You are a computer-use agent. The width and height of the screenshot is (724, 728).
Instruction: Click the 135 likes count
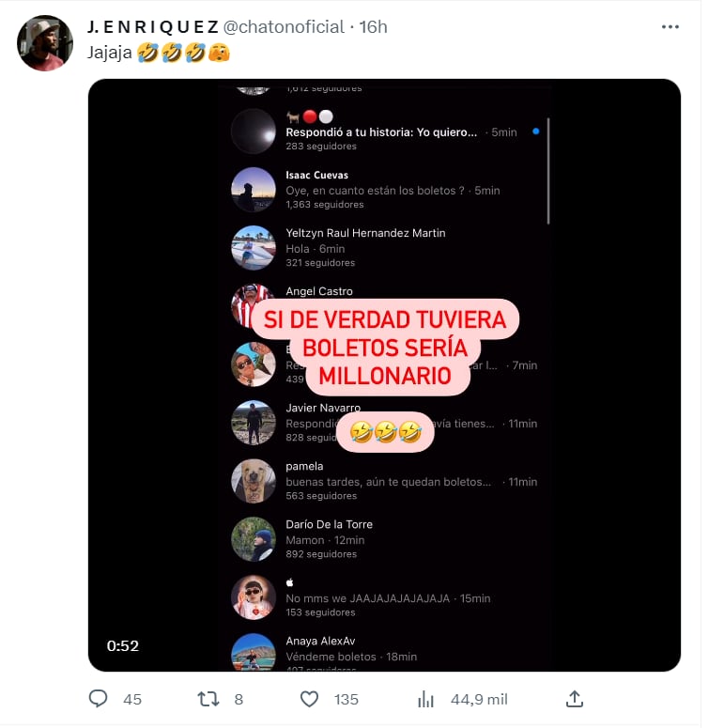point(347,699)
